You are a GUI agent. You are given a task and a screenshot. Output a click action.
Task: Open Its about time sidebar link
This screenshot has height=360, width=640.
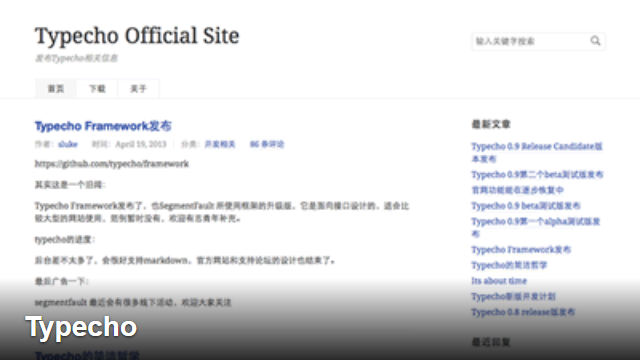(499, 281)
